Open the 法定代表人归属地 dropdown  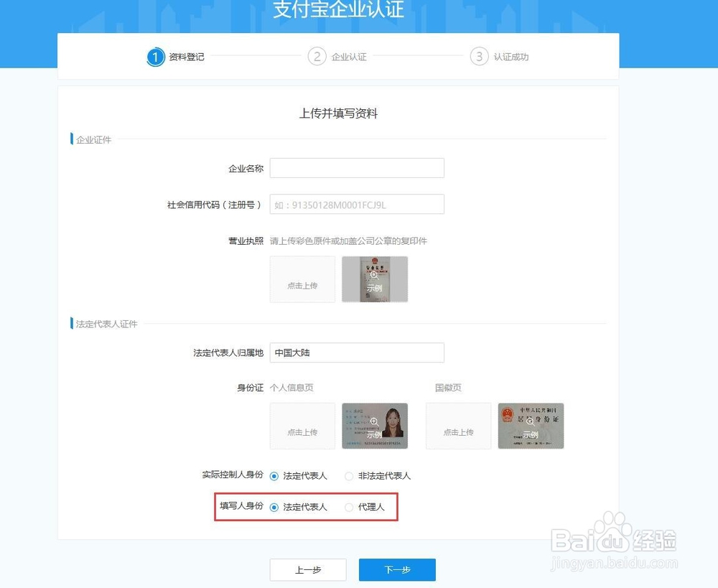point(357,353)
